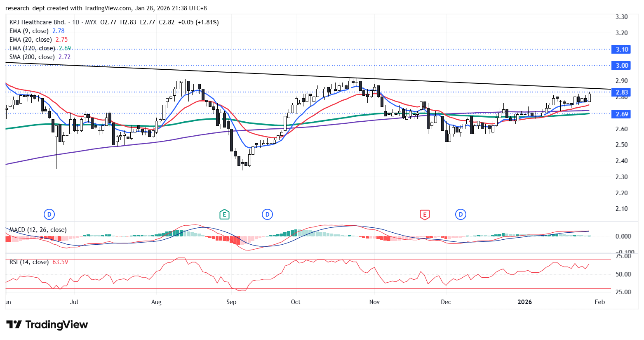644x340 pixels.
Task: Select the EMA (20, close) indicator legend
Action: coord(31,40)
